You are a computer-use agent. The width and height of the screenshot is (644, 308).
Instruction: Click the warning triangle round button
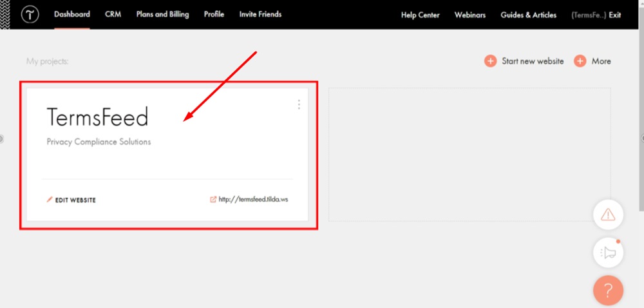point(609,215)
